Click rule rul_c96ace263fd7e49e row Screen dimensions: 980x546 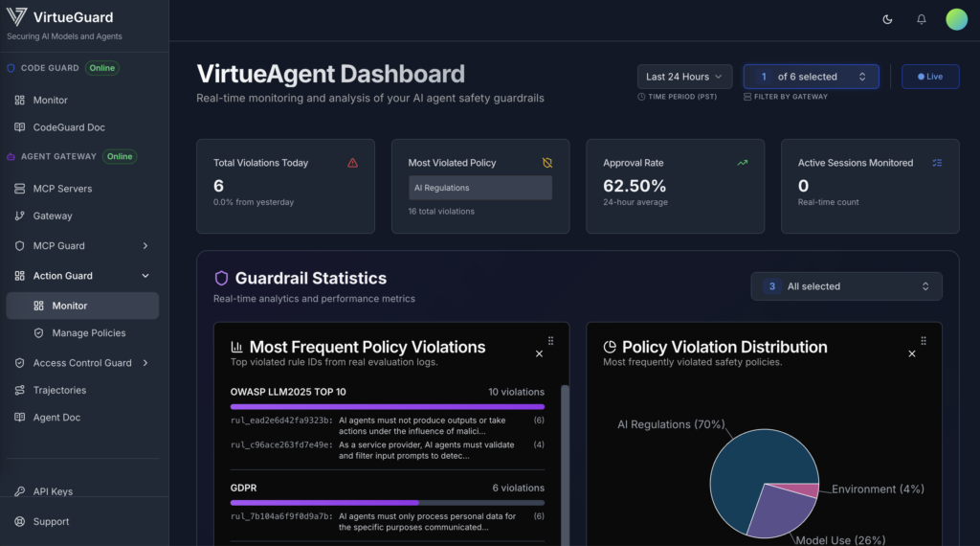[388, 450]
